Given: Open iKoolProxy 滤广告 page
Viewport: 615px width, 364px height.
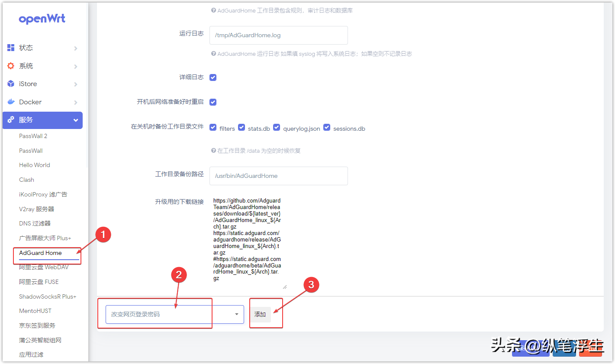Looking at the screenshot, I should [43, 194].
